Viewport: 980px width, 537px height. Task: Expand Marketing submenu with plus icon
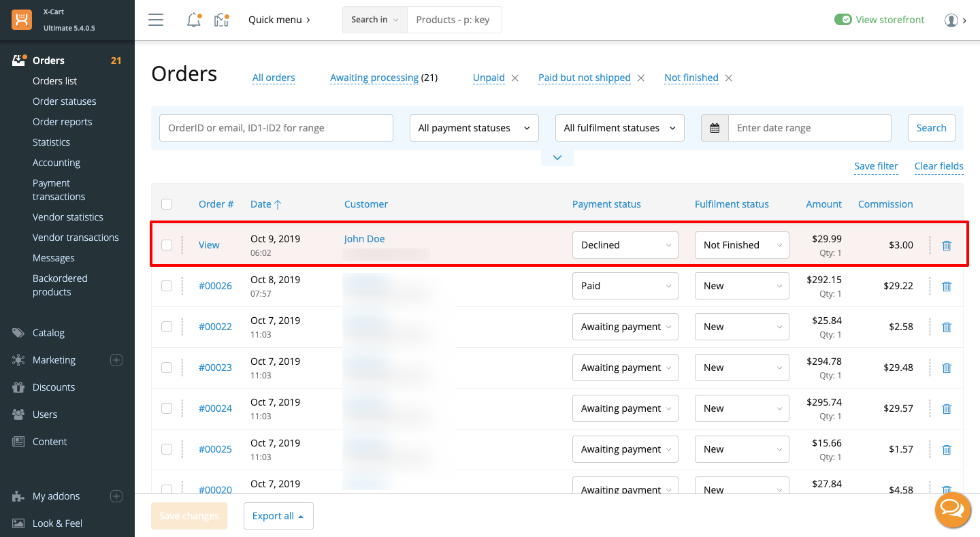point(116,360)
